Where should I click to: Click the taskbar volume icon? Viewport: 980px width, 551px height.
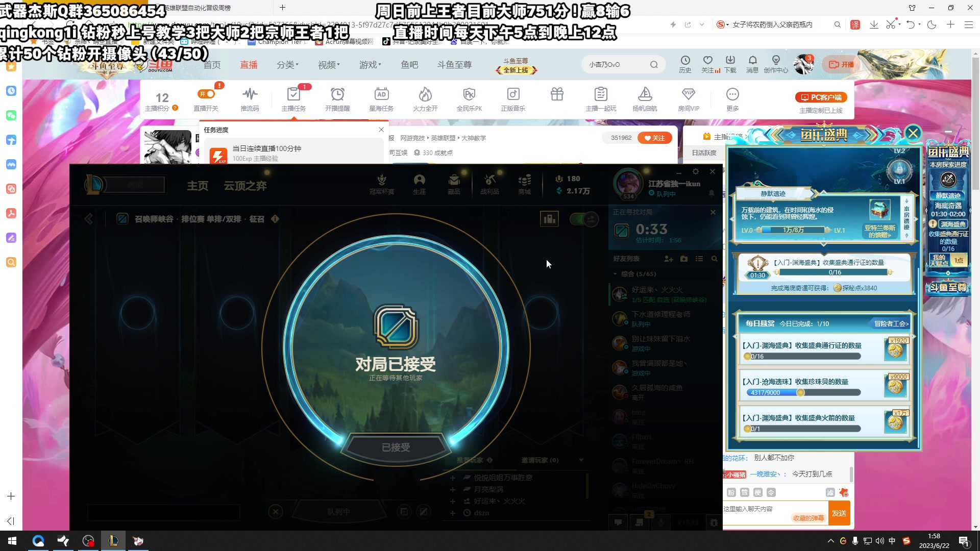click(880, 541)
